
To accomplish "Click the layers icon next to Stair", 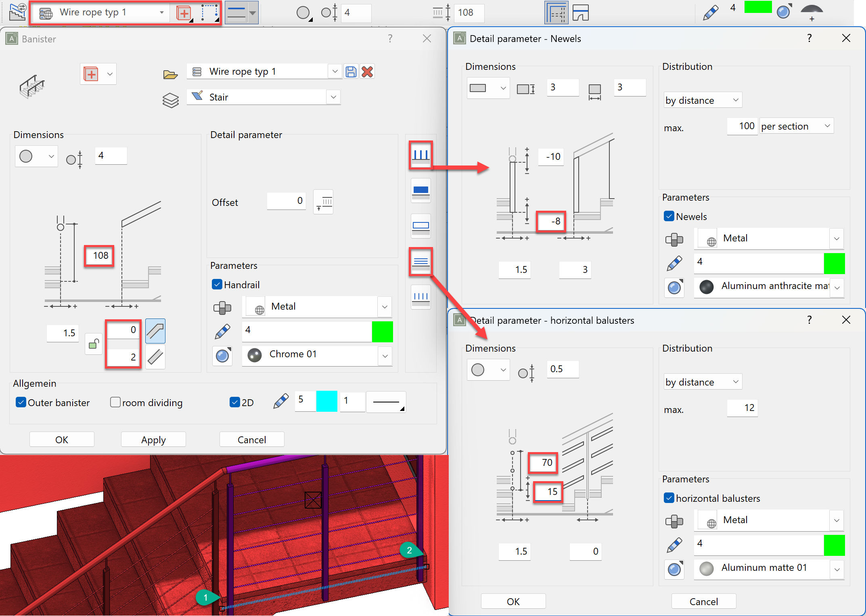I will click(x=171, y=100).
